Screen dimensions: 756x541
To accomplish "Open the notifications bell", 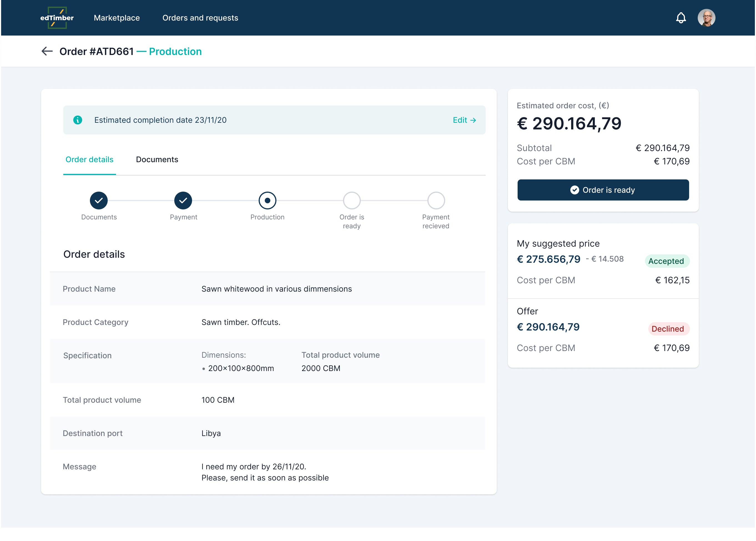I will (681, 18).
